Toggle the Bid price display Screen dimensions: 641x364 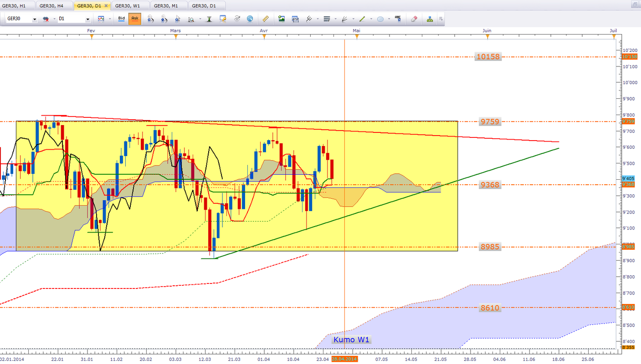(x=121, y=19)
